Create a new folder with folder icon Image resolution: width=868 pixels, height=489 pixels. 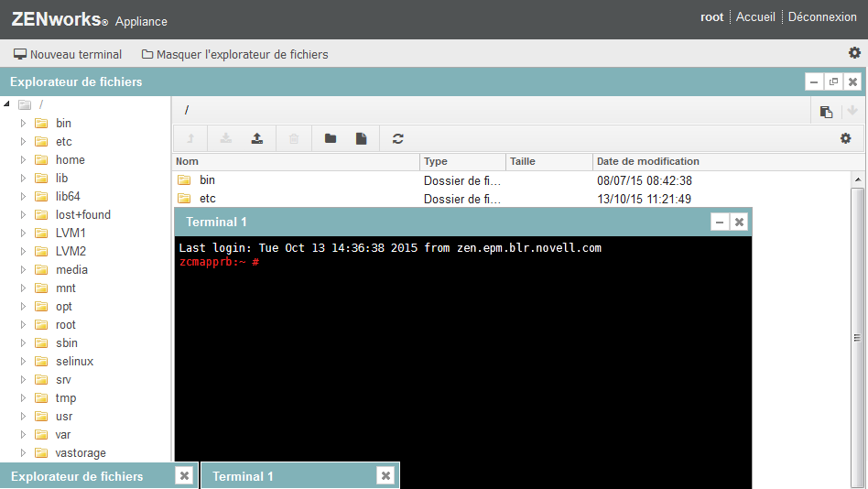331,138
